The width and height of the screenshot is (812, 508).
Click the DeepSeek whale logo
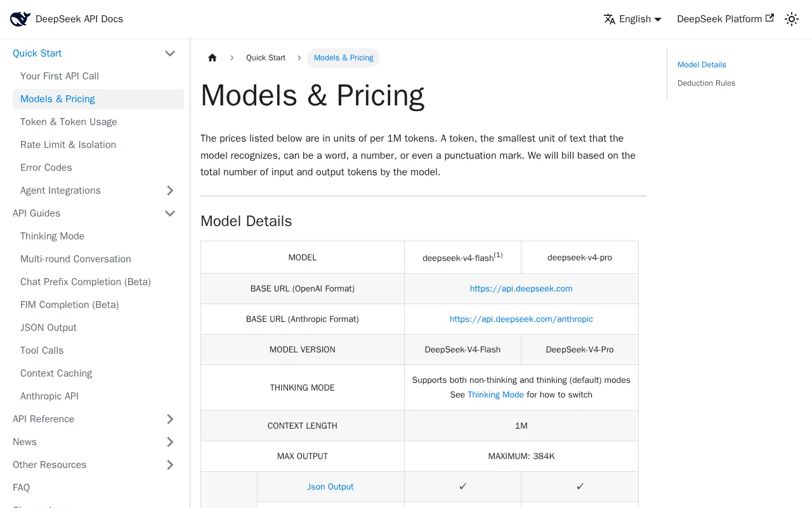pyautogui.click(x=20, y=19)
